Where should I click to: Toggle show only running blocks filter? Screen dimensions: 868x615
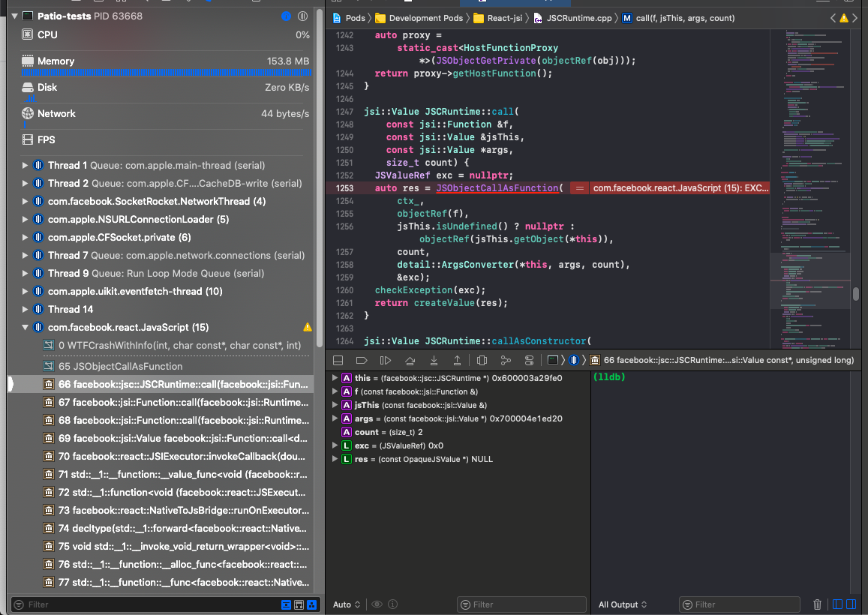(x=311, y=605)
